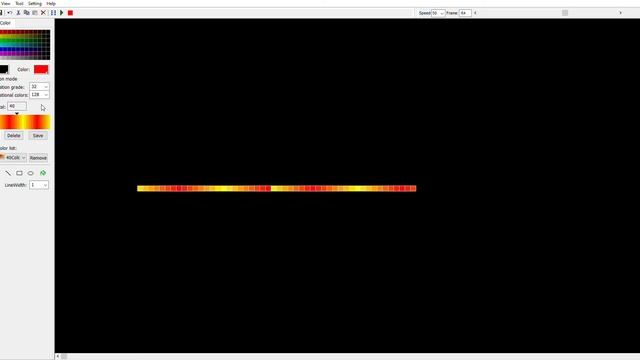This screenshot has width=640, height=360.
Task: Click the Delete button
Action: click(13, 136)
